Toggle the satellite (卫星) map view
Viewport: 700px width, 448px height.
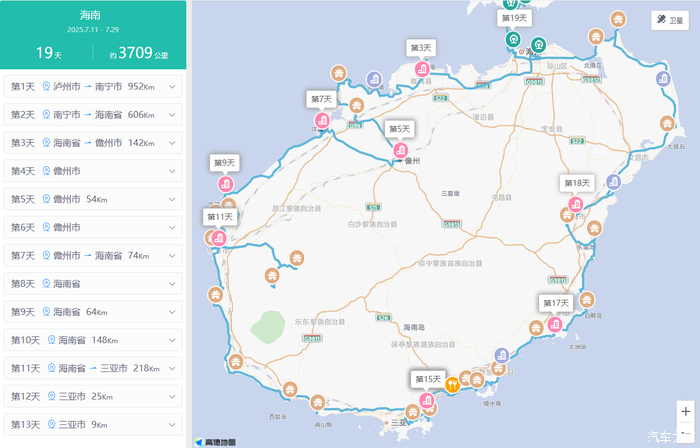coord(668,20)
